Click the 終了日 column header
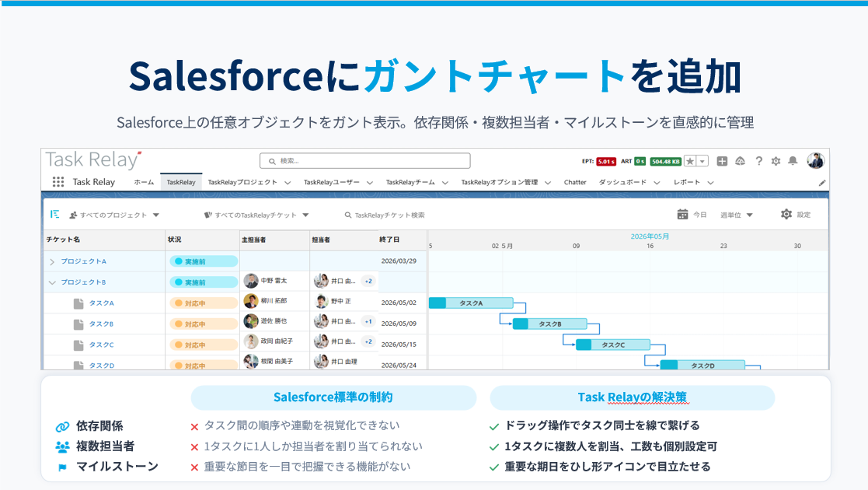The image size is (868, 490). 389,240
